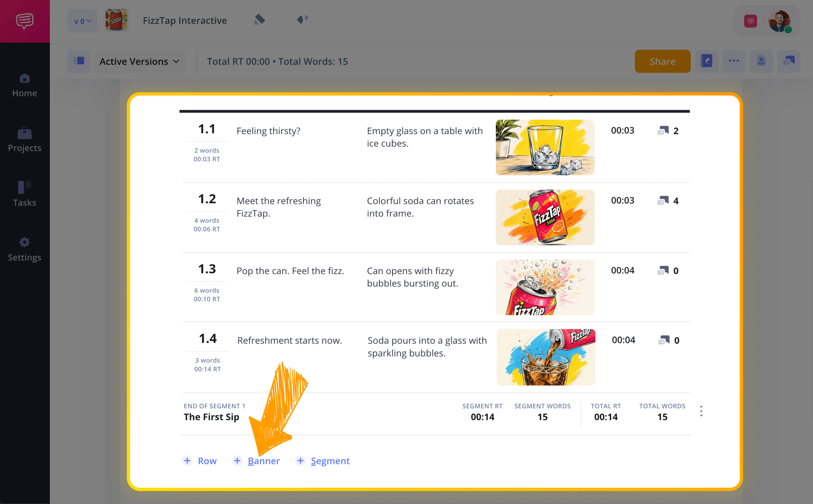Open the pouring soda thumbnail in row 1.4
Viewport: 813px width, 504px height.
point(546,357)
